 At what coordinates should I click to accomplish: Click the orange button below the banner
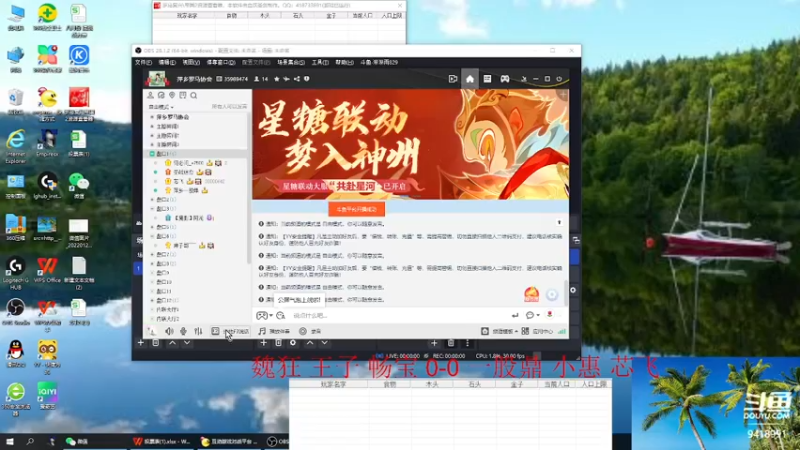click(357, 210)
